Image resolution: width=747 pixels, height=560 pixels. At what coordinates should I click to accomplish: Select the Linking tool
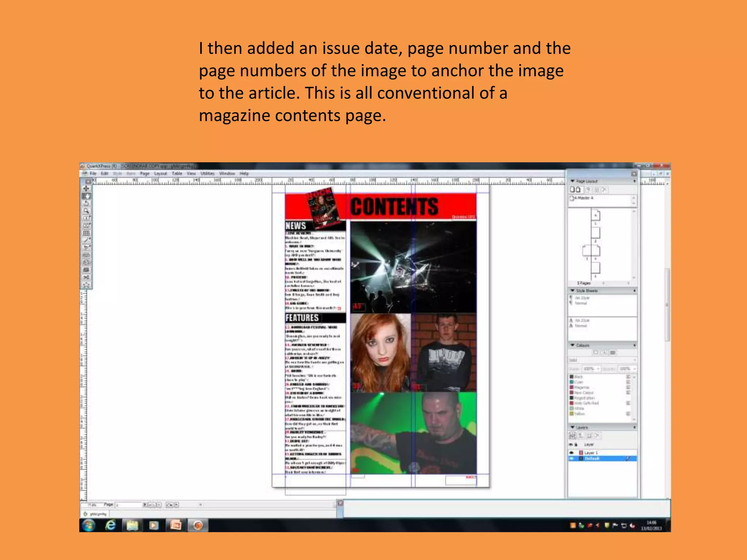86,255
